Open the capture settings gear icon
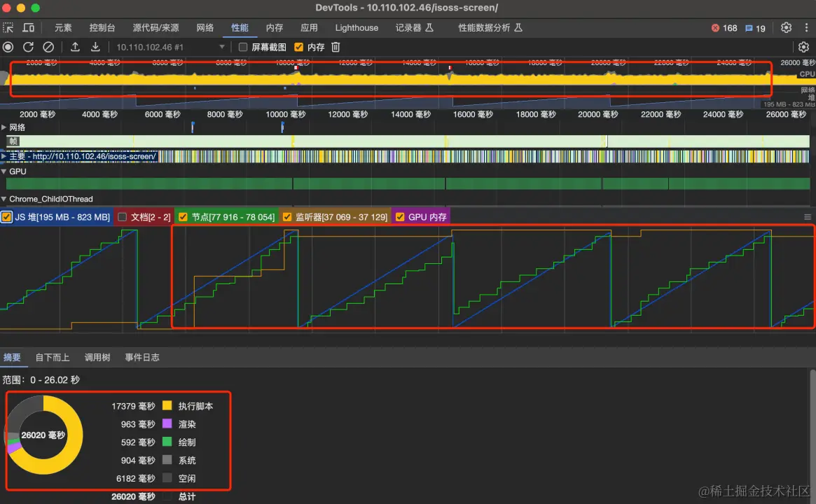Screen dimensions: 816x504 pos(803,48)
